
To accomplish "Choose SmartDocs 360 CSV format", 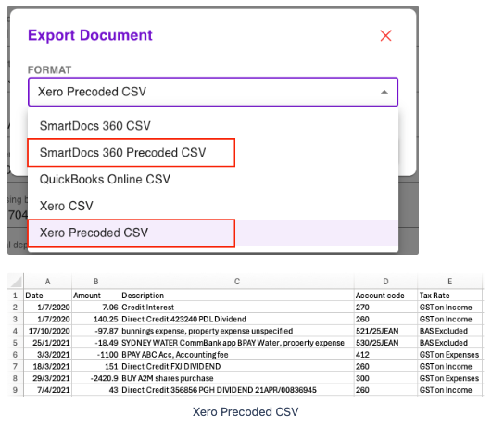I will click(x=213, y=126).
